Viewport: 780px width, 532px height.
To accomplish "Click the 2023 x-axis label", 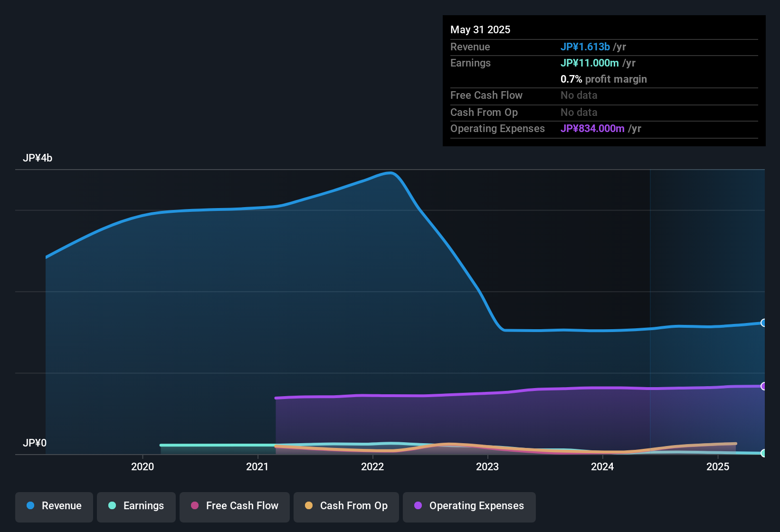I will click(487, 466).
